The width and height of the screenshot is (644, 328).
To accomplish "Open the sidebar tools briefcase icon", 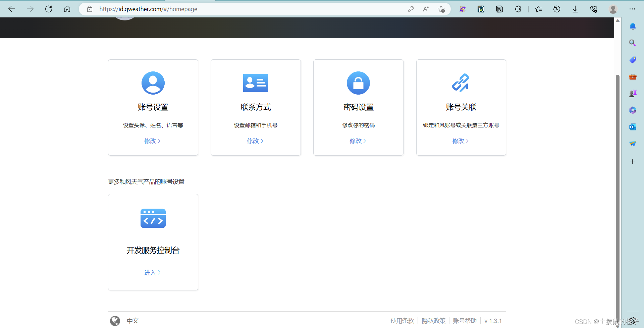I will [633, 77].
